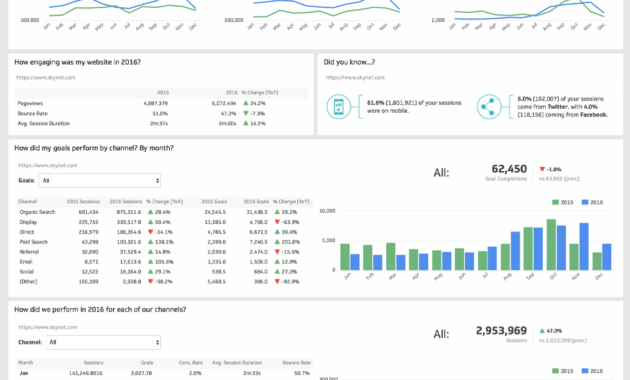Click the tall green Oct 2015 bar

coord(551,245)
